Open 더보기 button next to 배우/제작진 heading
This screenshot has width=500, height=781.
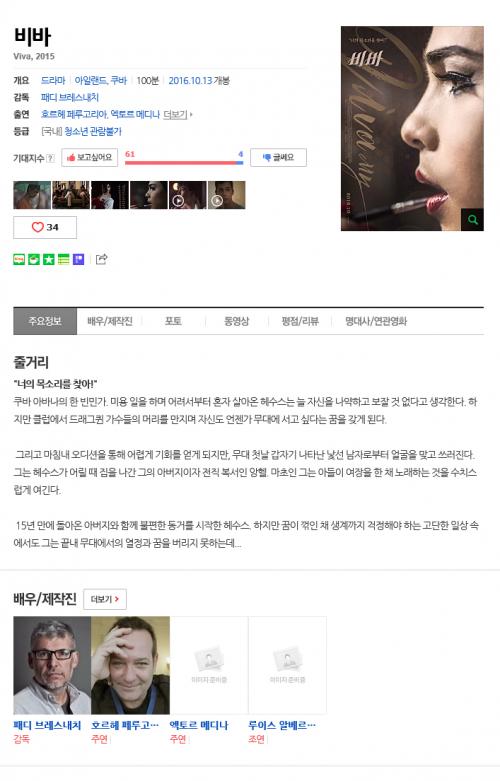[105, 599]
